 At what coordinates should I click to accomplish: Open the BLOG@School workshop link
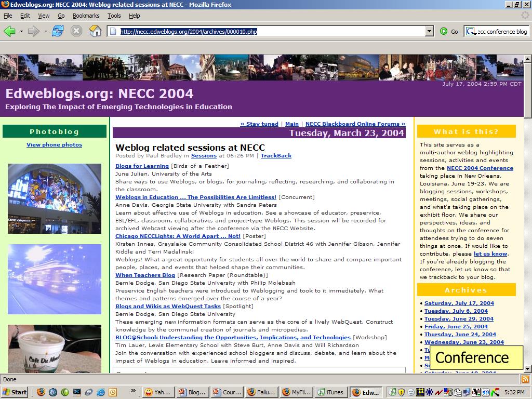pyautogui.click(x=233, y=338)
